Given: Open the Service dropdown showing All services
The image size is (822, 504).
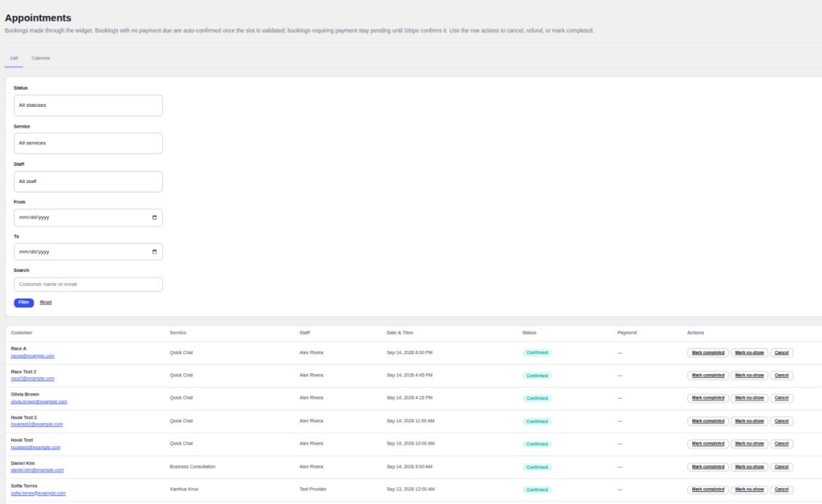Looking at the screenshot, I should tap(88, 143).
